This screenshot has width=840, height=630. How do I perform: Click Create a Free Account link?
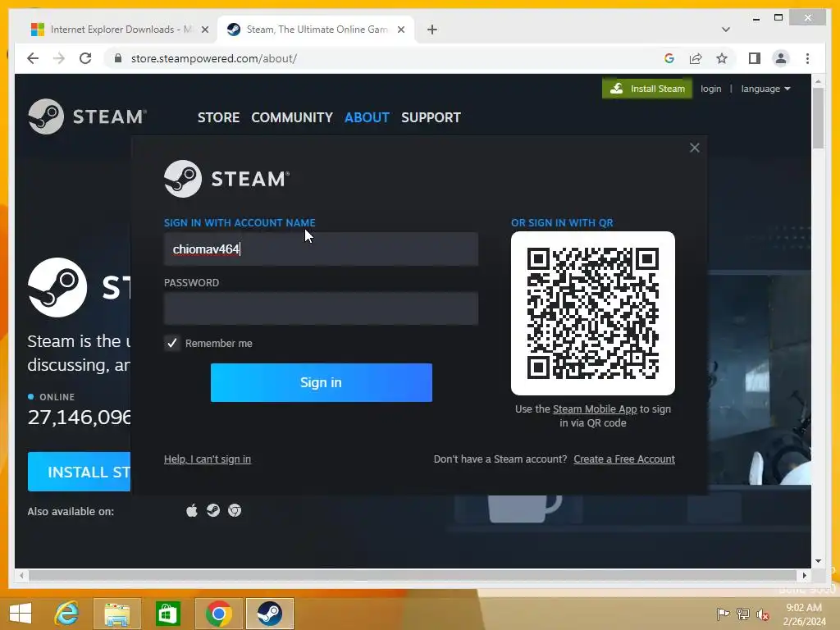624,459
